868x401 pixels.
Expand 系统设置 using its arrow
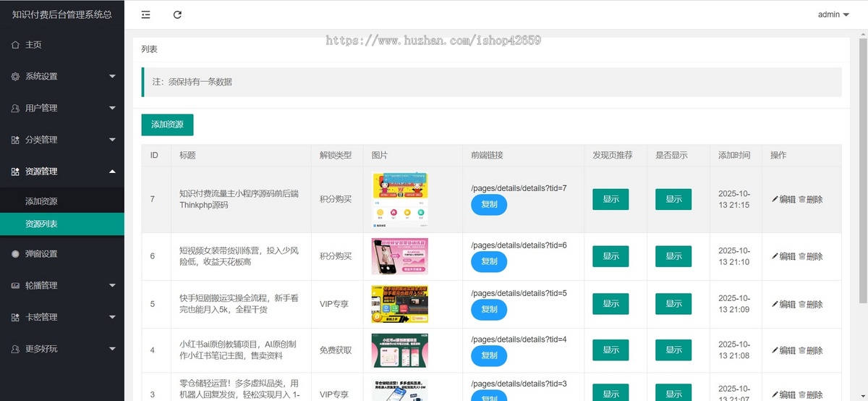pos(112,76)
